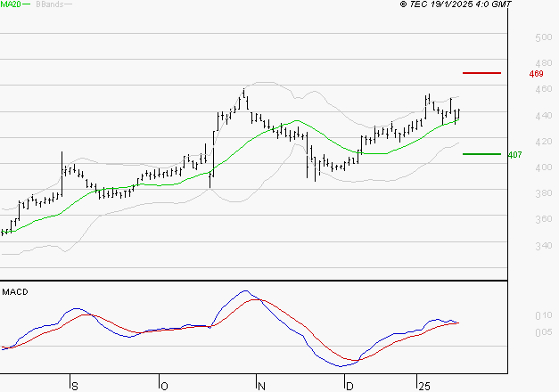This screenshot has height=392, width=559.
Task: Click the MACD panel title
Action: tap(14, 291)
